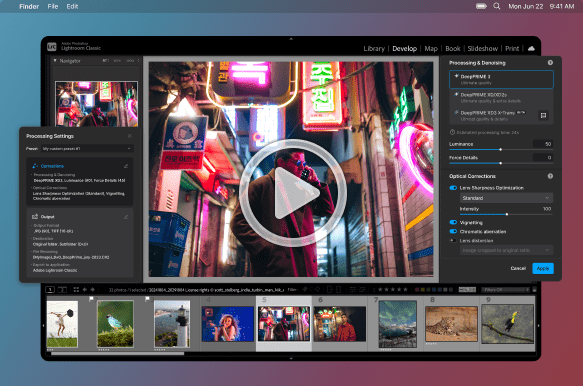583x386 pixels.
Task: Open the Edit menu in menu bar
Action: click(72, 6)
